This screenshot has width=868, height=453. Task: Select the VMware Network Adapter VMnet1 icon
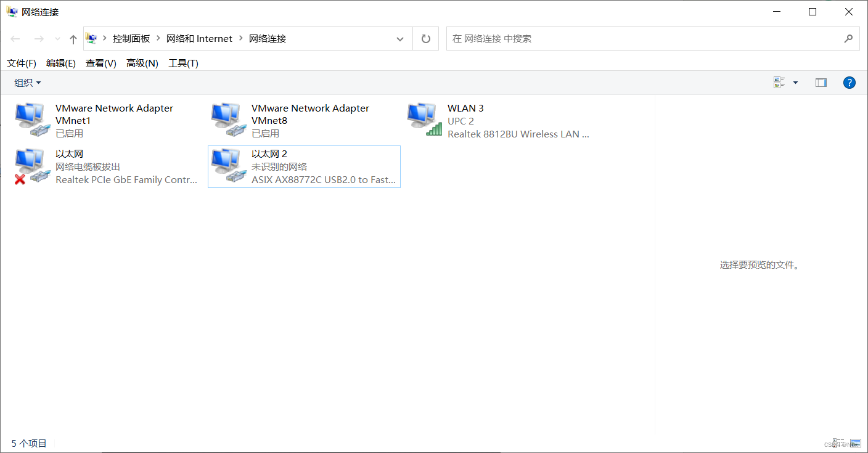click(32, 119)
